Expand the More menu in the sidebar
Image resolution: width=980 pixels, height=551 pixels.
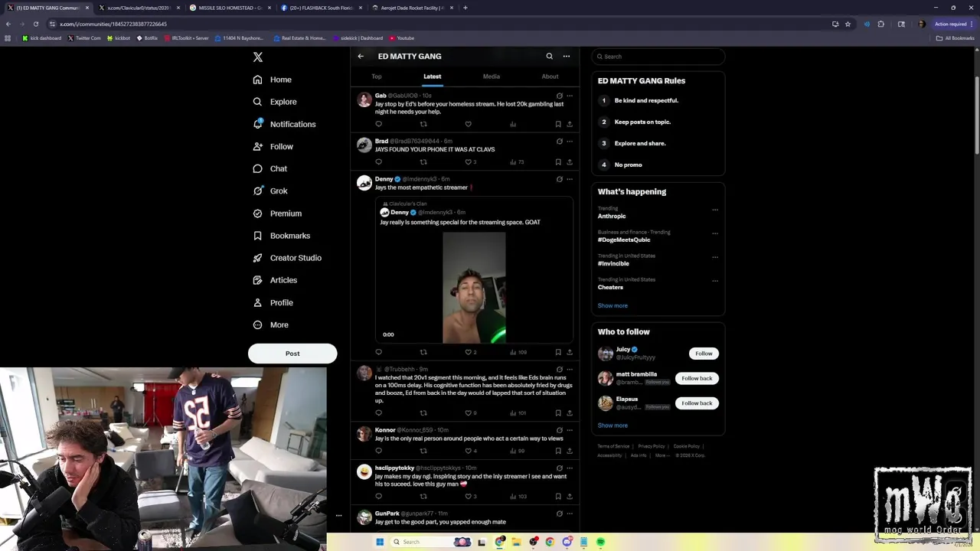click(x=270, y=324)
